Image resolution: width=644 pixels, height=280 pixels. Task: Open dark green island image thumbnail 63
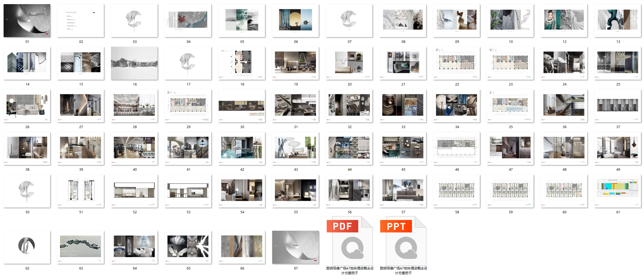coord(81,247)
